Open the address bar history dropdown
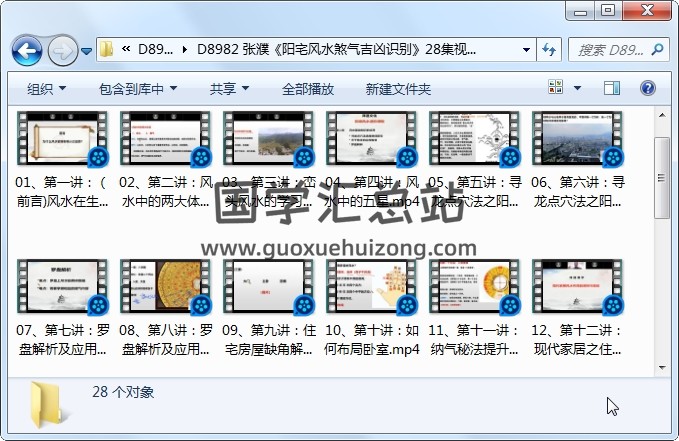The width and height of the screenshot is (679, 441). click(x=527, y=49)
